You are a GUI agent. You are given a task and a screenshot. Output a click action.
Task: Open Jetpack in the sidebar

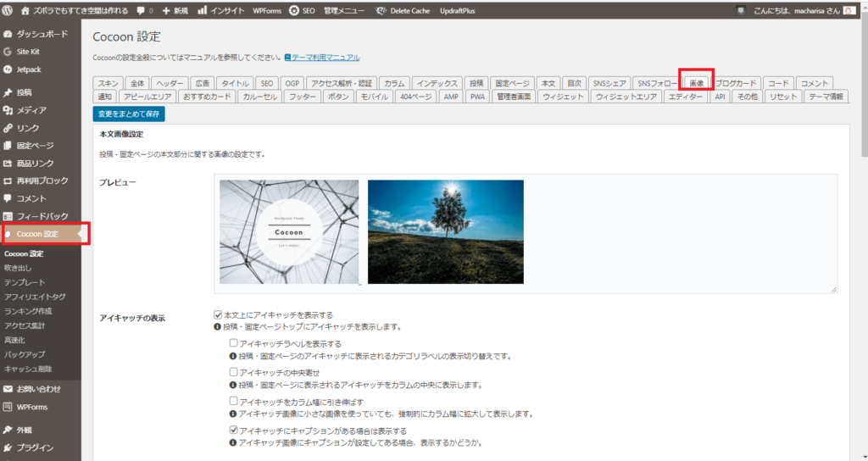pyautogui.click(x=29, y=69)
